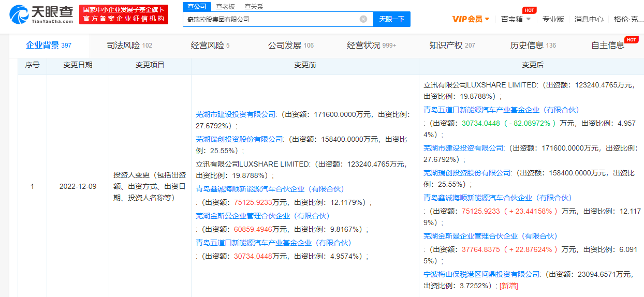Switch to 经营风险 tab
Screen dimensions: 644x297
point(210,46)
